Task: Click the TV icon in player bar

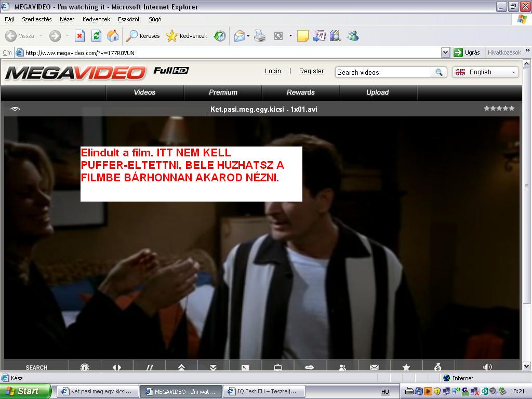Action: 278,367
